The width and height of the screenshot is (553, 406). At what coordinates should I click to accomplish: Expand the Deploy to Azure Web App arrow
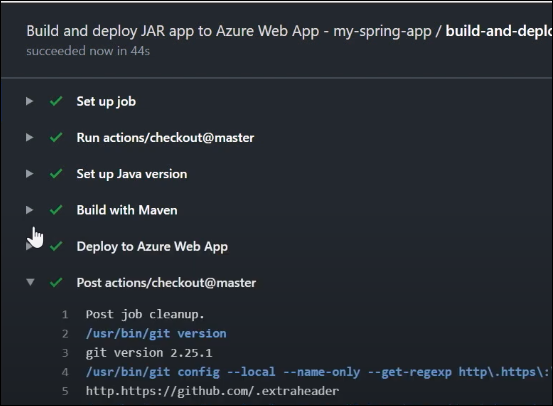[30, 247]
